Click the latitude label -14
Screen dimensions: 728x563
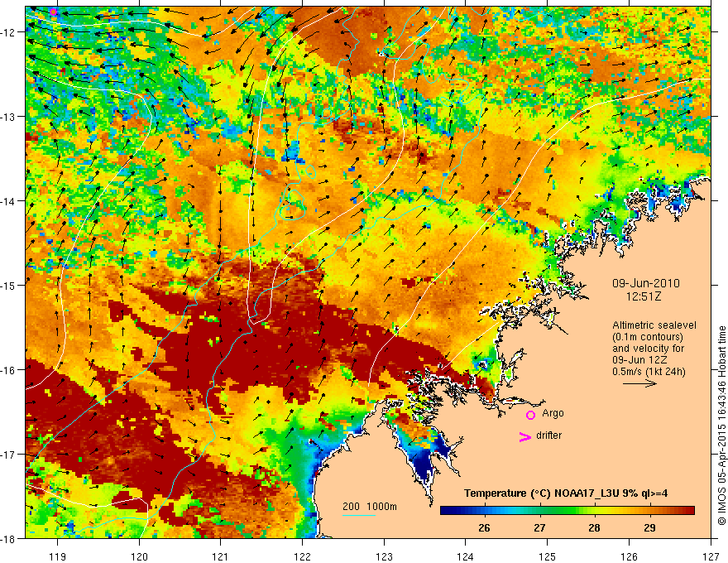coord(9,201)
